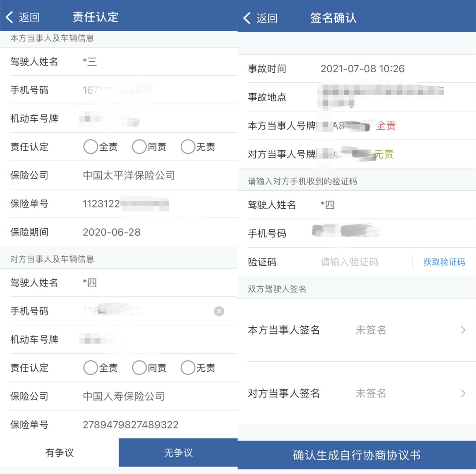Screen dimensions: 476x474
Task: Click 获取验证码 link
Action: (x=444, y=262)
